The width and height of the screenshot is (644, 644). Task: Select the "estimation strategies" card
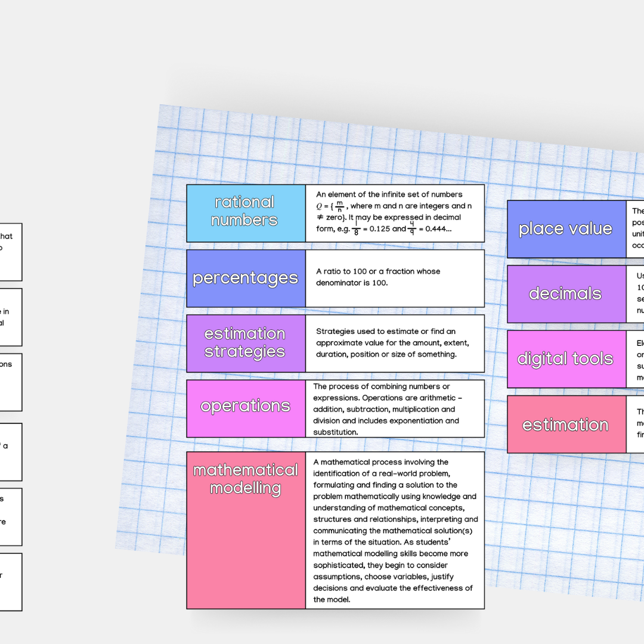point(245,343)
